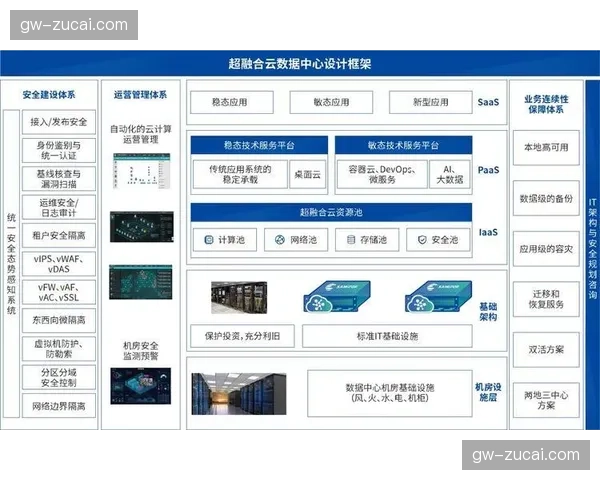Click the AI、大数据 box
This screenshot has height=480, width=600.
[x=450, y=175]
